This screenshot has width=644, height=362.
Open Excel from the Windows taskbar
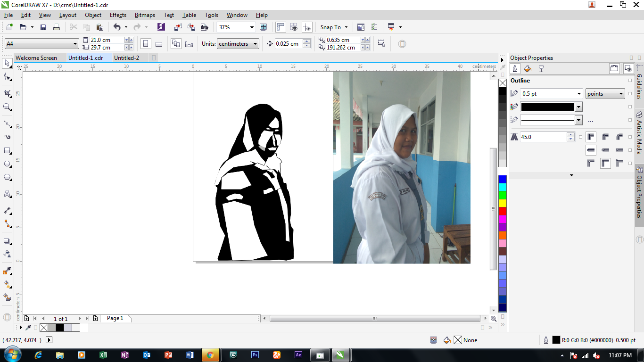pos(103,355)
